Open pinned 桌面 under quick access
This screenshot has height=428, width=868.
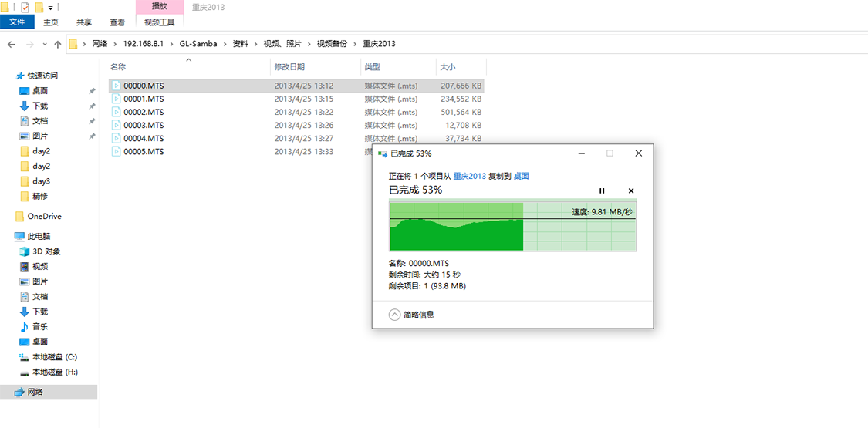point(40,91)
